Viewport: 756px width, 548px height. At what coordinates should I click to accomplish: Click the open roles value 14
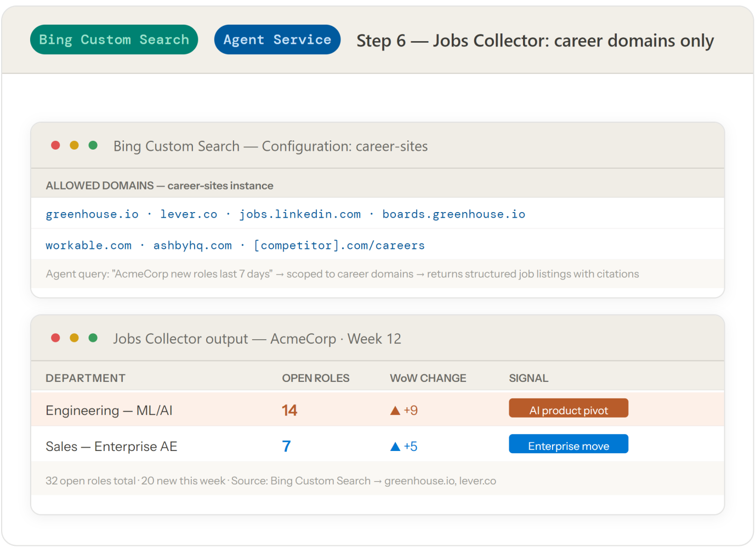click(289, 410)
